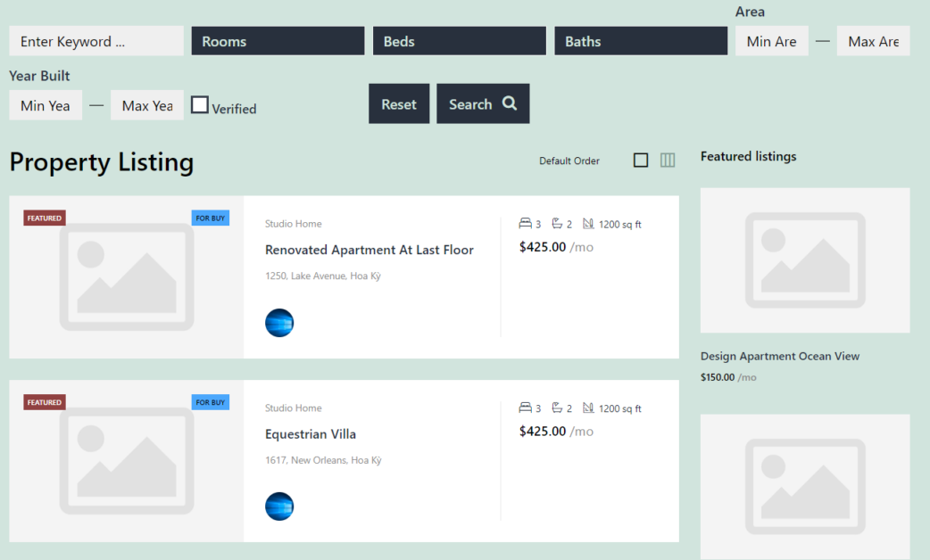This screenshot has height=560, width=930.
Task: Switch to list view layout icon
Action: tap(640, 161)
